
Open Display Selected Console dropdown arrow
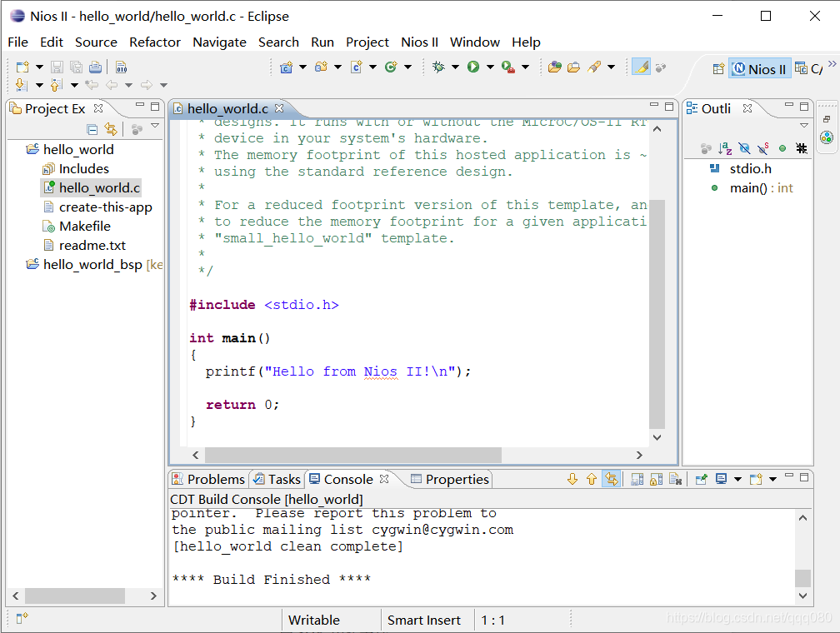pos(737,479)
